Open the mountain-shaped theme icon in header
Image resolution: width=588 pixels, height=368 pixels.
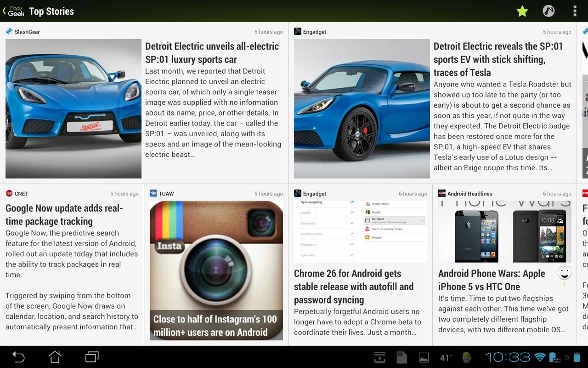pos(548,11)
